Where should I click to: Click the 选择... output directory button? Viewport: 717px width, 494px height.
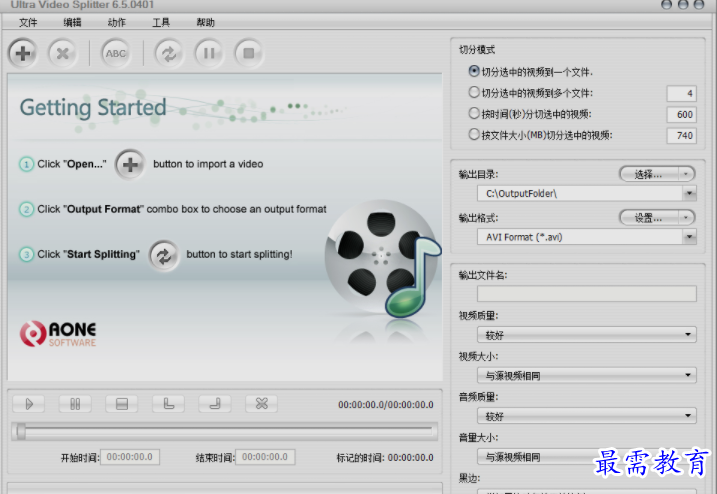click(x=649, y=174)
